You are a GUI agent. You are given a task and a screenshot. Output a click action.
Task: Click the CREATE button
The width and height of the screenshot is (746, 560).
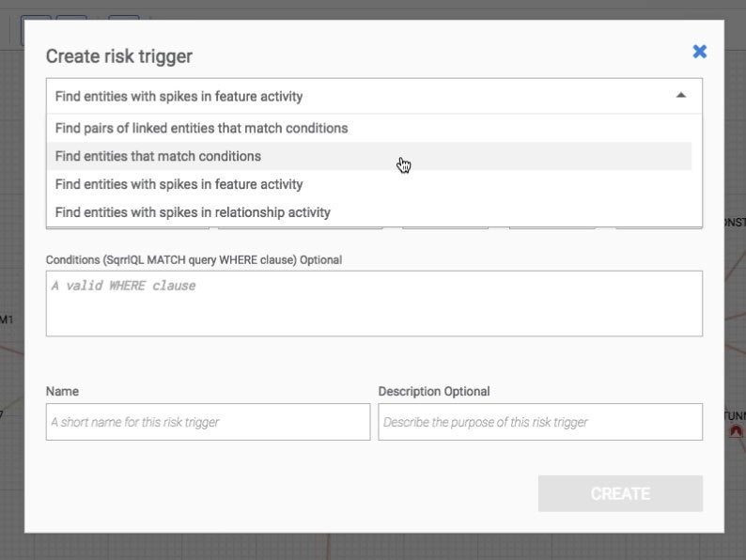(x=620, y=494)
